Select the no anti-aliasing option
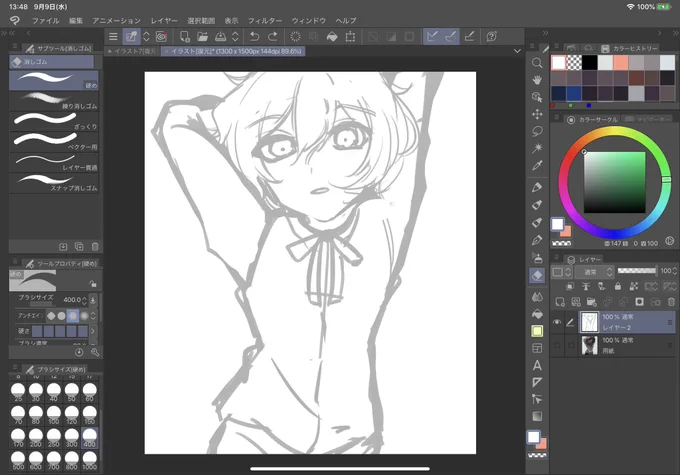 51,316
